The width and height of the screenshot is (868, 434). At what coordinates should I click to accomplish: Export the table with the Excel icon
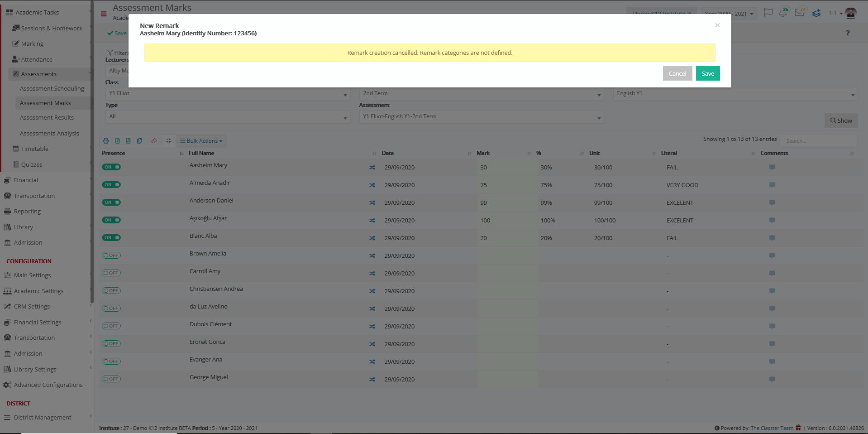(x=117, y=141)
